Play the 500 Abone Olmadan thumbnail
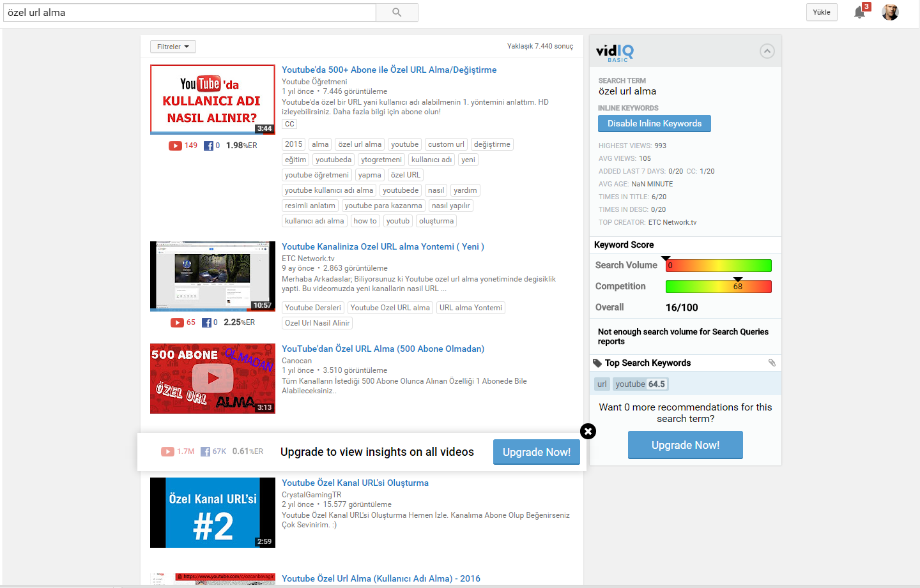 [x=213, y=379]
